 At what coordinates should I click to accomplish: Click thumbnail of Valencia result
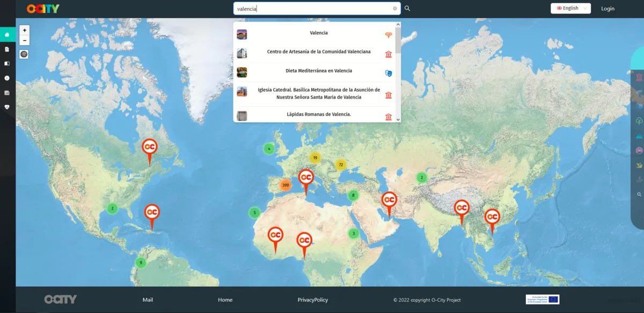tap(242, 34)
